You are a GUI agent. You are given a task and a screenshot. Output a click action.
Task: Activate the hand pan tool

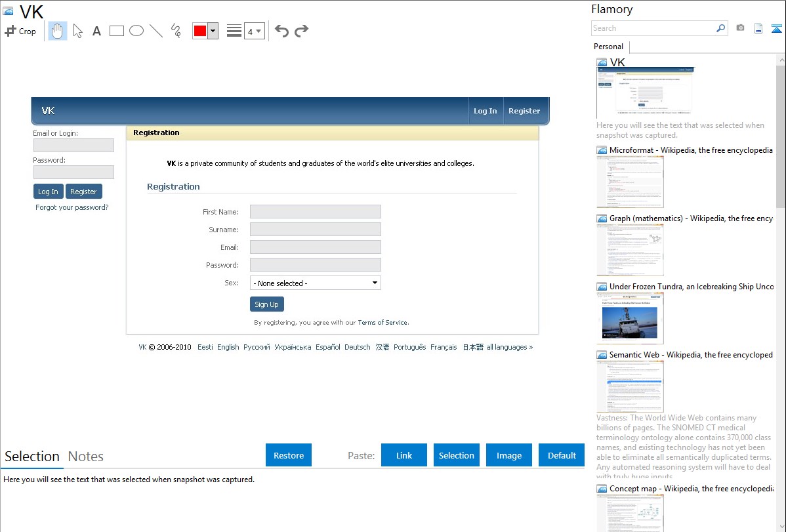pos(58,31)
